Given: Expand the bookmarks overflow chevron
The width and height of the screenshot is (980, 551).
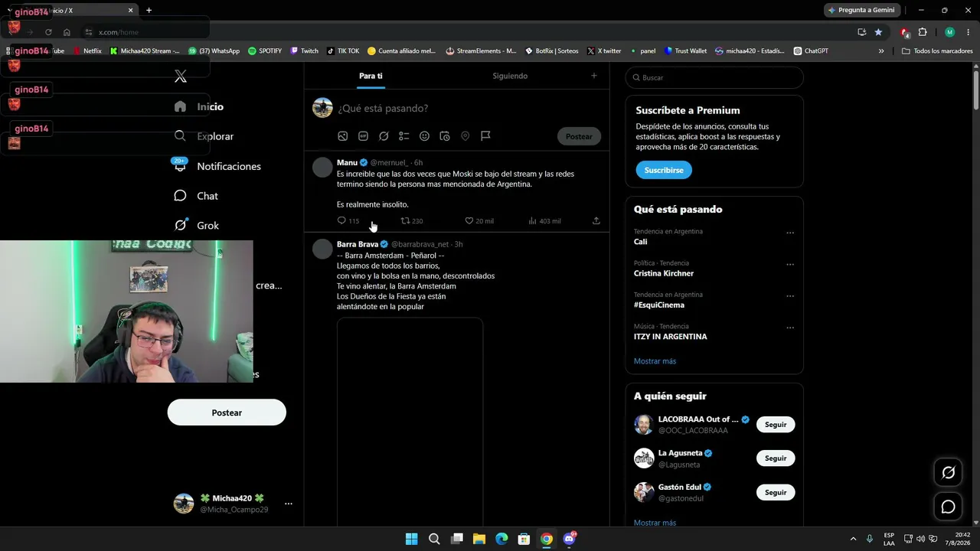Looking at the screenshot, I should [x=880, y=51].
